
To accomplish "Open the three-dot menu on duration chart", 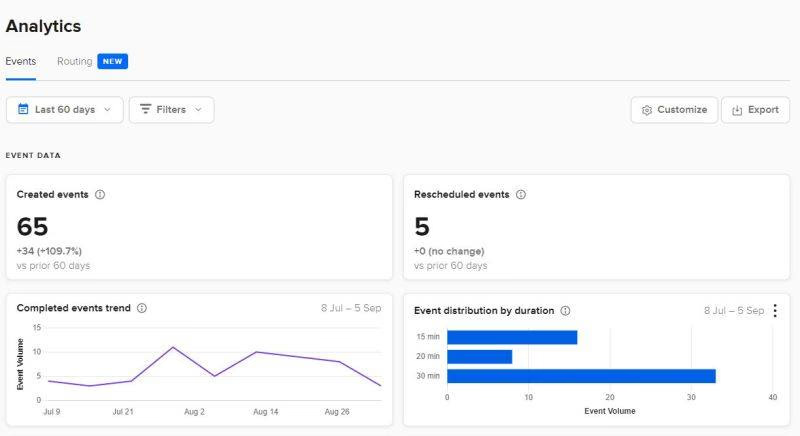I will (775, 311).
